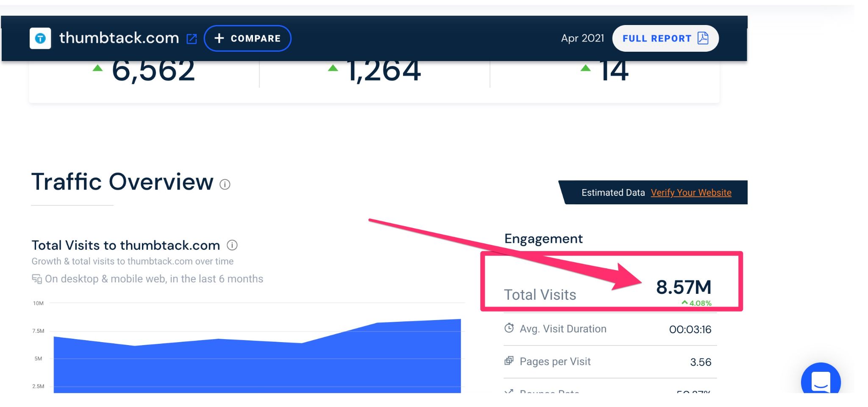Click info icon next to Total Visits title
The height and width of the screenshot is (407, 868).
pos(232,245)
